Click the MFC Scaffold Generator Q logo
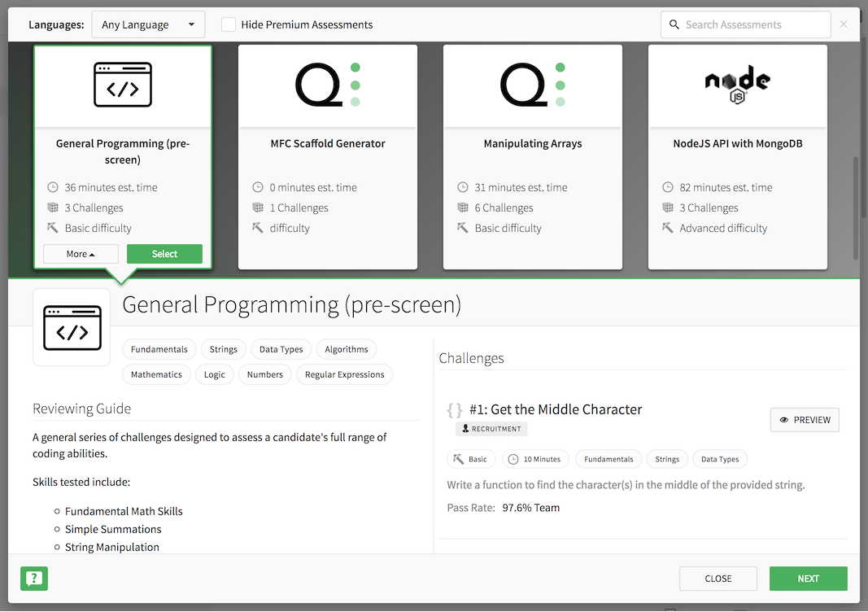Image resolution: width=868 pixels, height=612 pixels. click(x=327, y=85)
